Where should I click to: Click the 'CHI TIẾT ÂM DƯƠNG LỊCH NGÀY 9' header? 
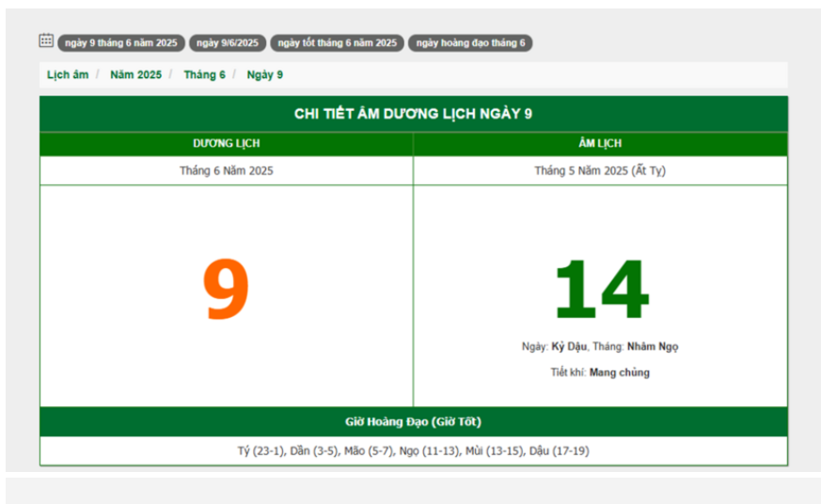coord(413,114)
